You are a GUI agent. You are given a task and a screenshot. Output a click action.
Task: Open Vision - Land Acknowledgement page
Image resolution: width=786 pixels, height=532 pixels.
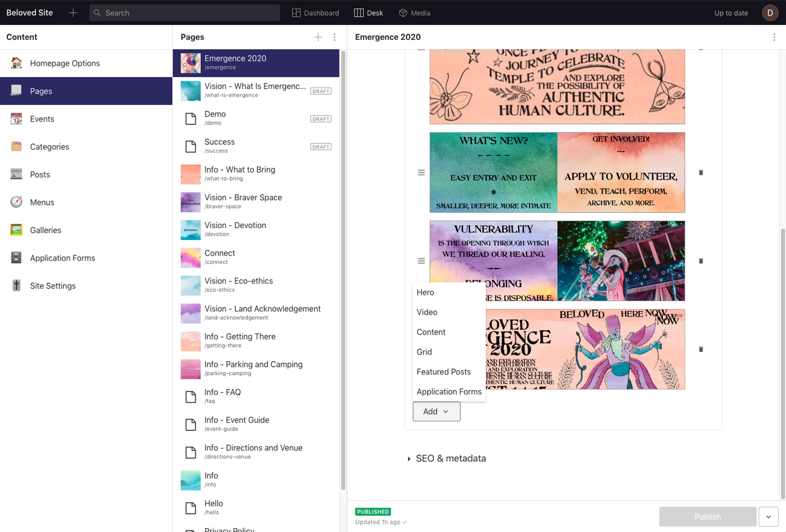tap(256, 313)
